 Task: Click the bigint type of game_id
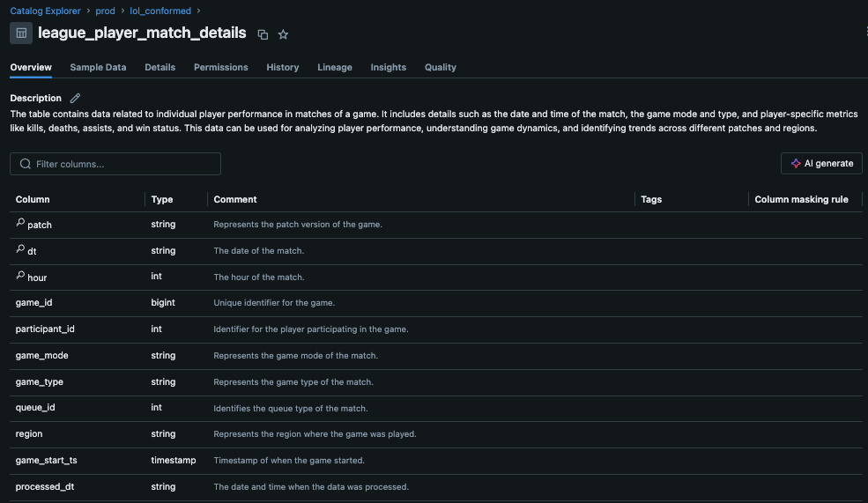pyautogui.click(x=163, y=303)
